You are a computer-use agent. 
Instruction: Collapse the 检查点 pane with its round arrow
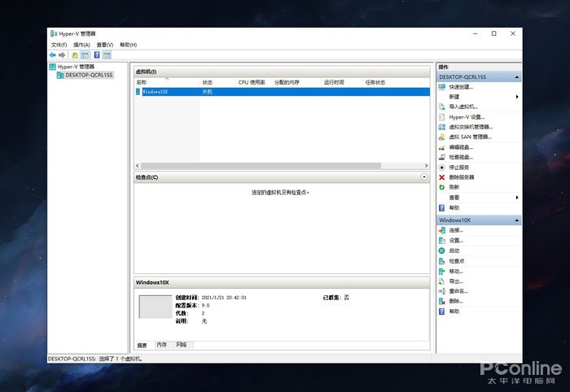pyautogui.click(x=424, y=177)
